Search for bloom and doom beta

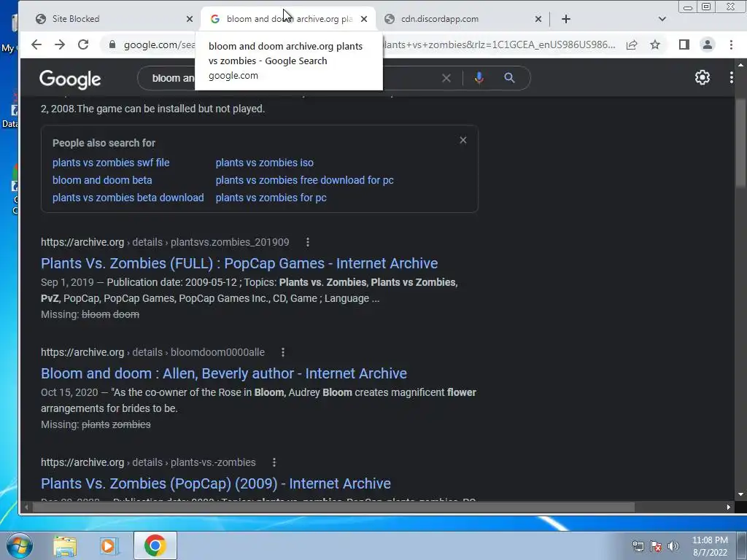click(x=102, y=181)
